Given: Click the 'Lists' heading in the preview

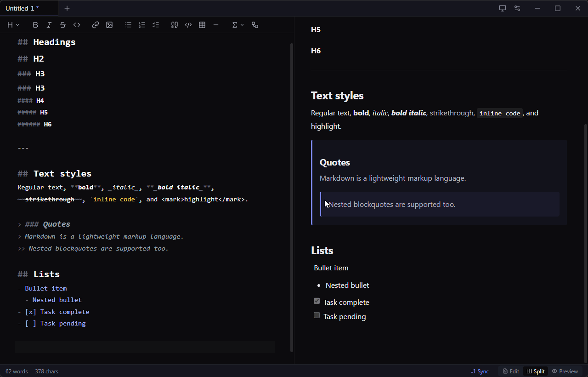Looking at the screenshot, I should coord(322,251).
